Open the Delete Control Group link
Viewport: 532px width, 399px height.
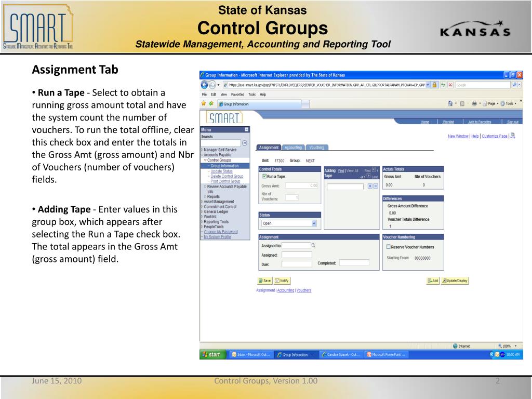[x=227, y=176]
